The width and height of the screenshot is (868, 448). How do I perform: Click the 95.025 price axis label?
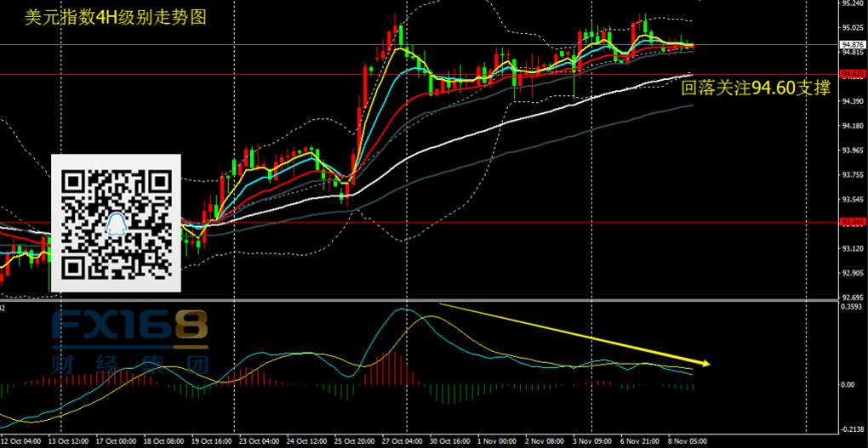pos(852,28)
